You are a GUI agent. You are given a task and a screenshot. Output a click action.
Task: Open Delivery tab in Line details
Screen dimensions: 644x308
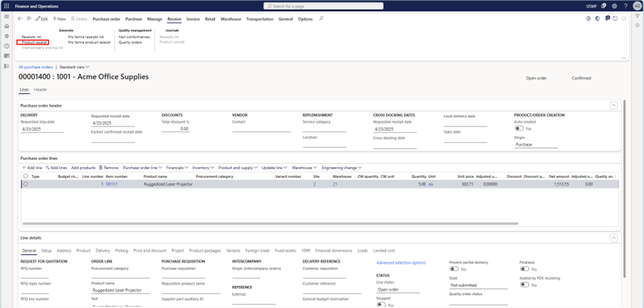(103, 251)
